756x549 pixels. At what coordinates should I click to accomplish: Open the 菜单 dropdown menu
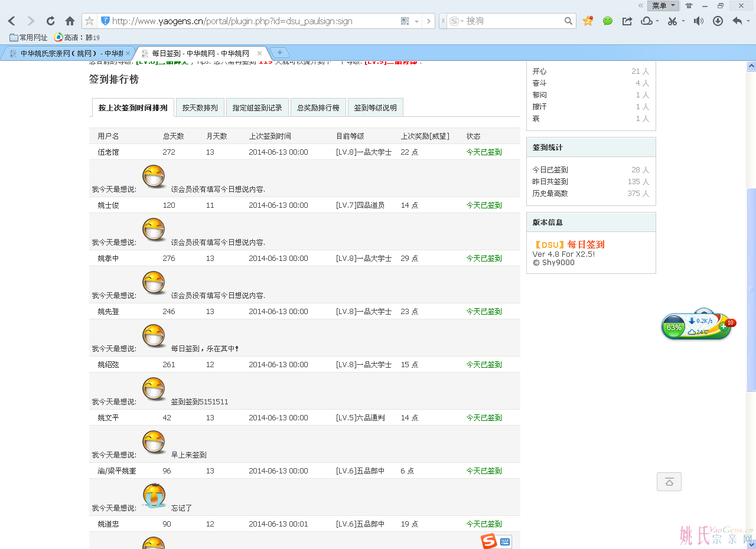663,6
